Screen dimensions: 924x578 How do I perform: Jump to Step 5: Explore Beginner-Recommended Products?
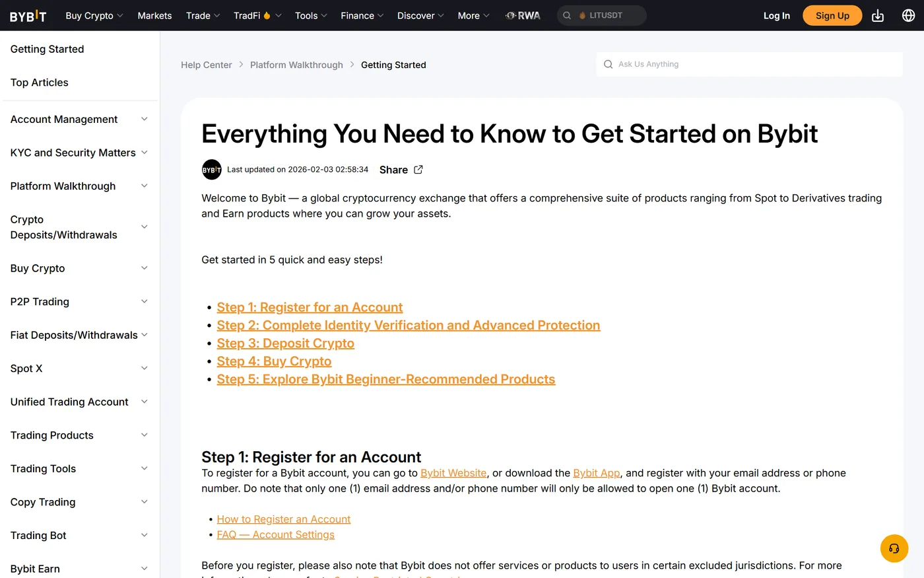[386, 379]
